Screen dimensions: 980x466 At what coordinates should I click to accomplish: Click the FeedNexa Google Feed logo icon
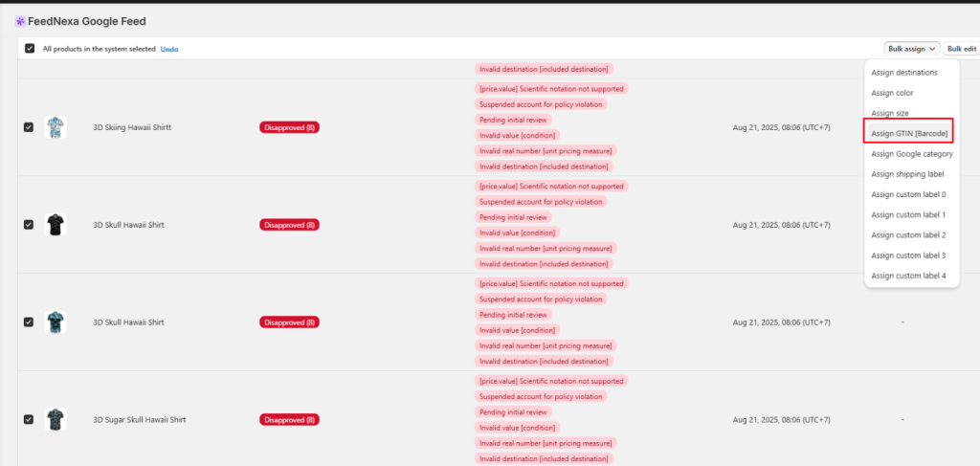tap(19, 21)
